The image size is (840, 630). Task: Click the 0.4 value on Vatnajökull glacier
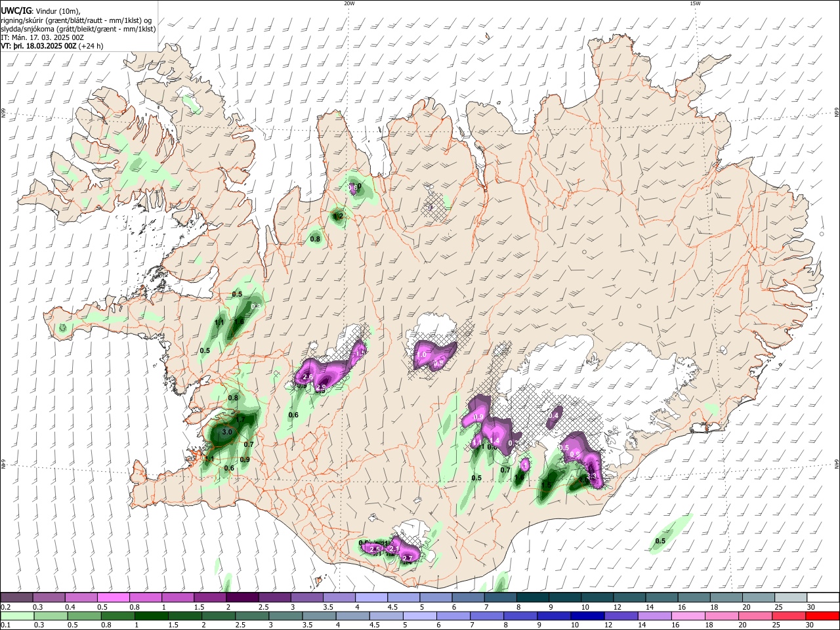pyautogui.click(x=553, y=415)
